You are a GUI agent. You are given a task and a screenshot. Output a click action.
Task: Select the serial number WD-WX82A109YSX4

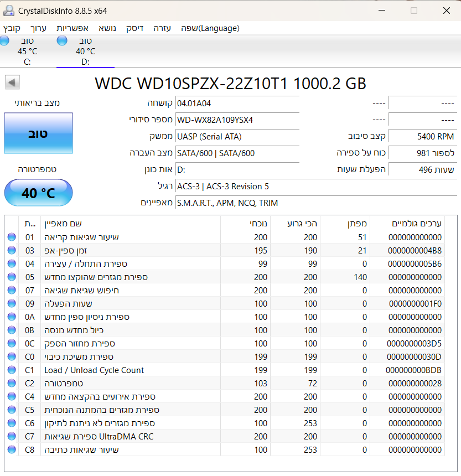[x=237, y=120]
